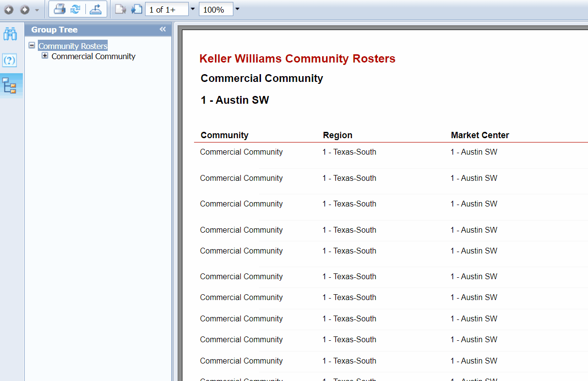Image resolution: width=588 pixels, height=381 pixels.
Task: Click the '1 - Austin SW' heading
Action: point(235,100)
